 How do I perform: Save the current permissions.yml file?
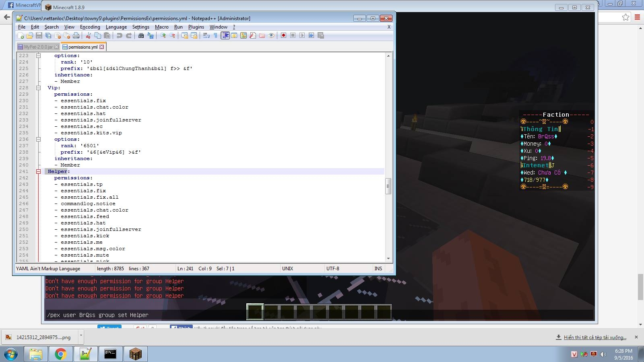pos(39,35)
